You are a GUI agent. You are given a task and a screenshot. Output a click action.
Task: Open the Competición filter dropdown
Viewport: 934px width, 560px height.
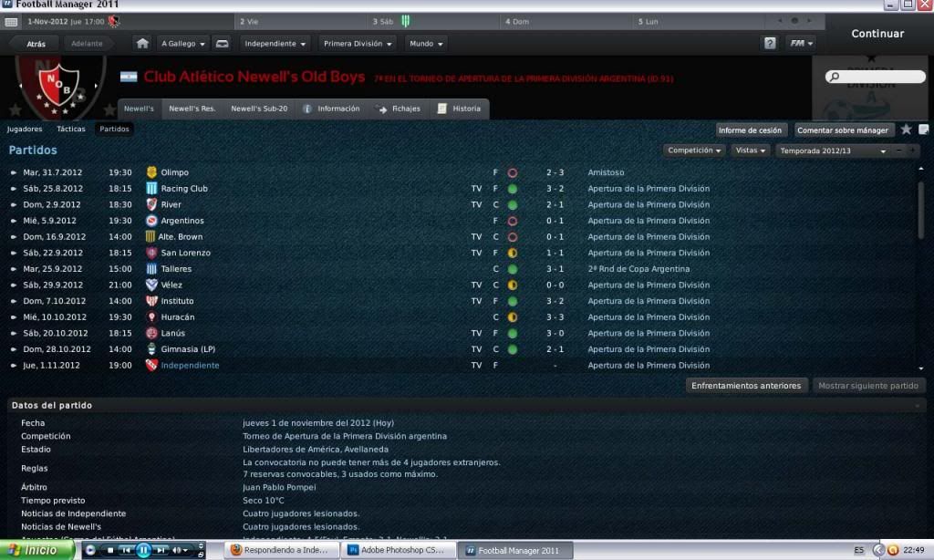[x=694, y=150]
